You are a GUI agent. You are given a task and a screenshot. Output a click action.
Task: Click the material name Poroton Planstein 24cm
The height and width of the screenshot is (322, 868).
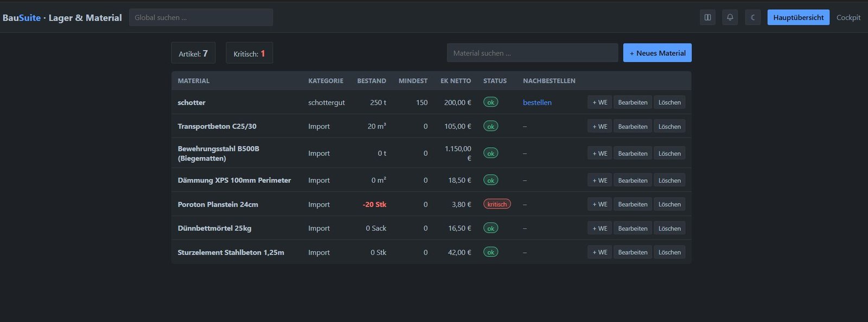(218, 205)
